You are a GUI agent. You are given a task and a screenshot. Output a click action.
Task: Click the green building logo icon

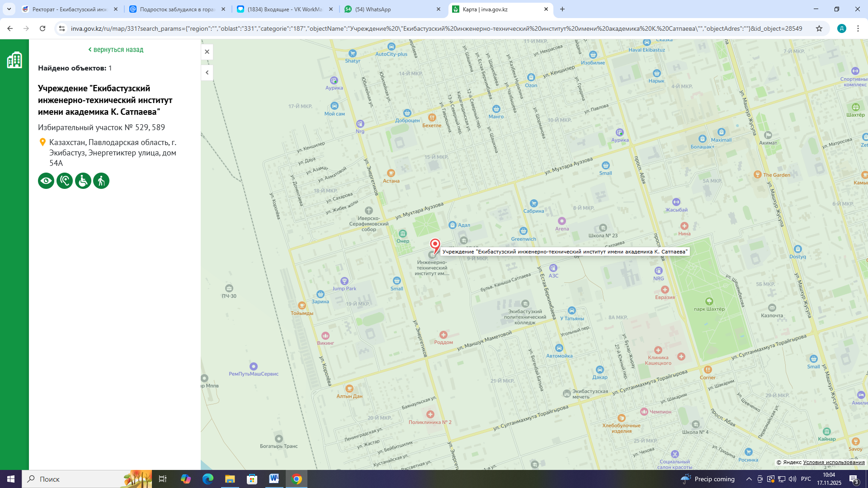pyautogui.click(x=14, y=60)
